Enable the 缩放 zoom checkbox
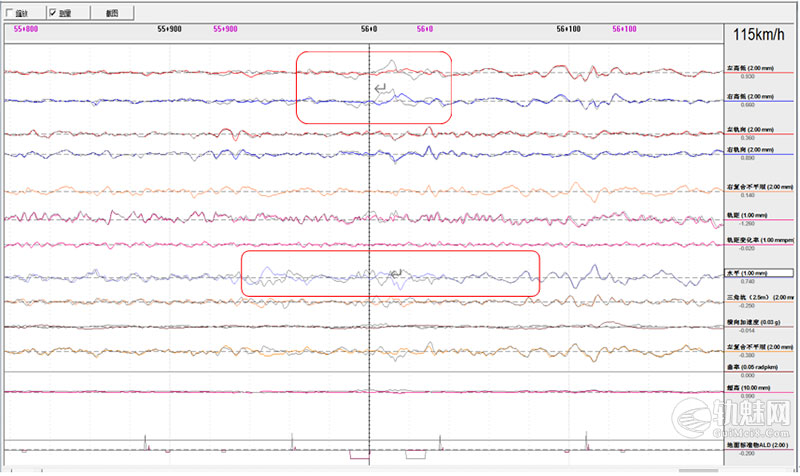800x476 pixels. 10,13
